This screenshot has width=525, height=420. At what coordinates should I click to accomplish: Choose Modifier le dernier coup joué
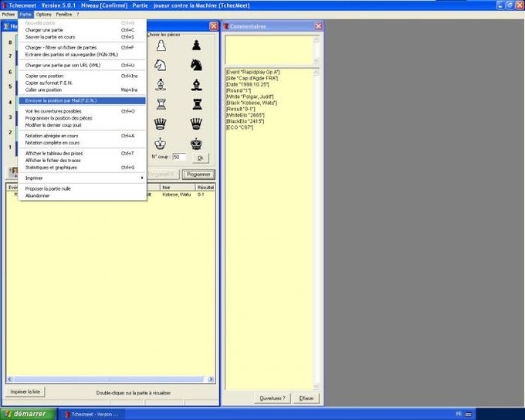tap(82, 125)
